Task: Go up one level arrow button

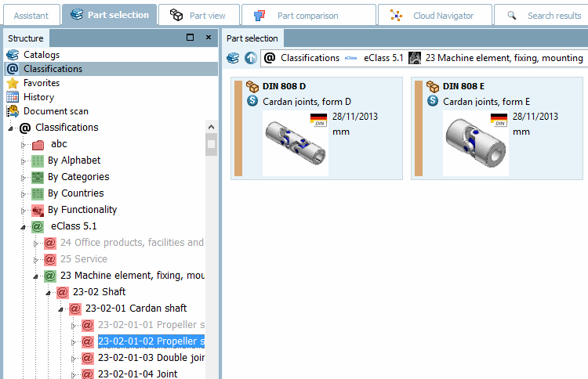Action: 251,58
